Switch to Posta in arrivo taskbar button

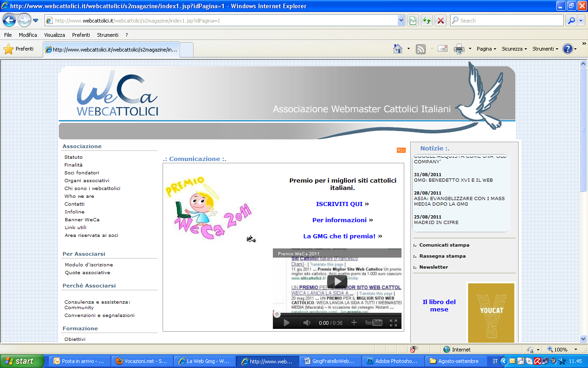[79, 361]
